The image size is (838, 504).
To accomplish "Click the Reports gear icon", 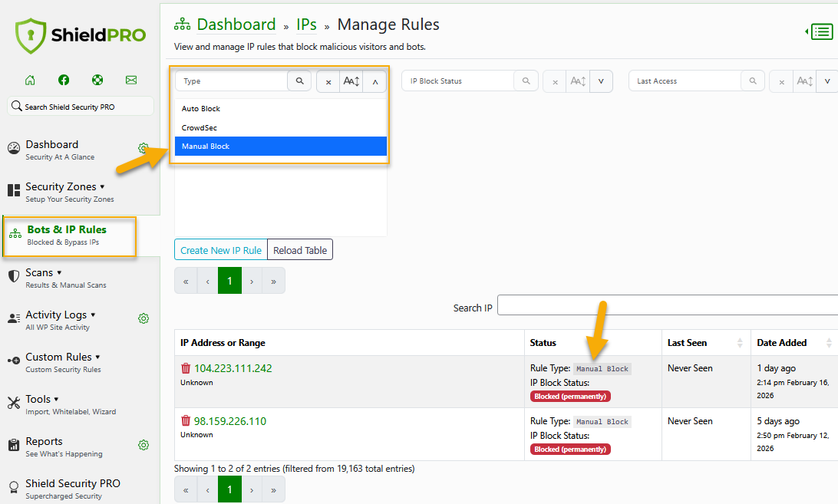I will pyautogui.click(x=144, y=445).
